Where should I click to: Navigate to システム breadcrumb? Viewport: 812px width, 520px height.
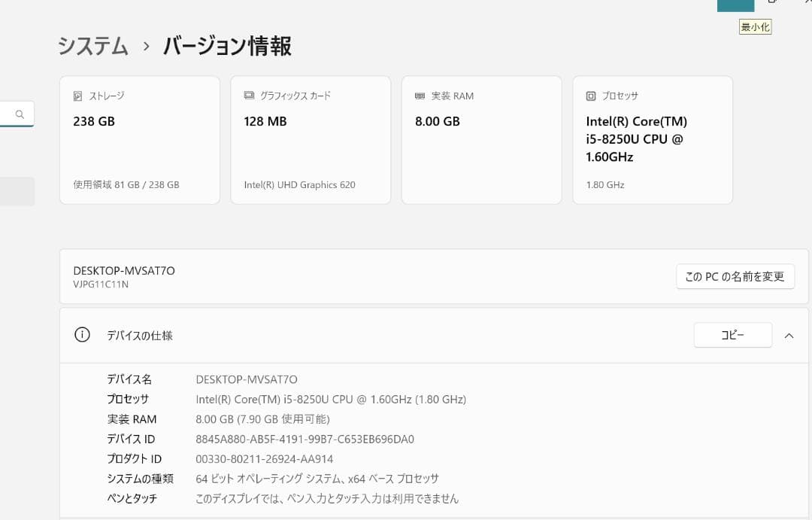pyautogui.click(x=92, y=46)
